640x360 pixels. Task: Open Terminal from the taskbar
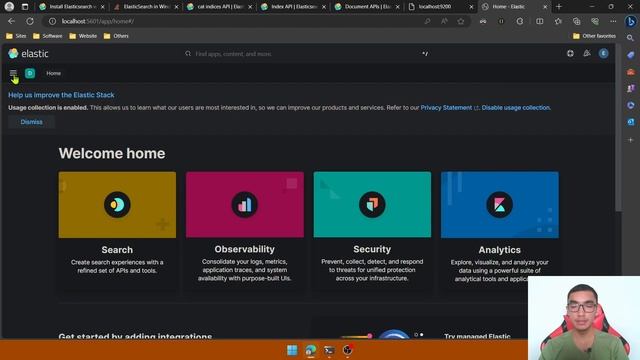[329, 350]
